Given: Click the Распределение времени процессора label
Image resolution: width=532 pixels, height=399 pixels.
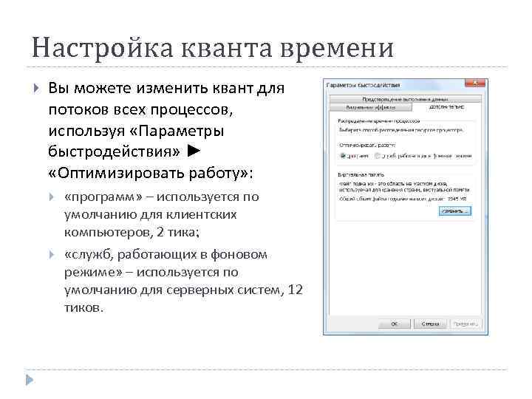Looking at the screenshot, I should 378,120.
